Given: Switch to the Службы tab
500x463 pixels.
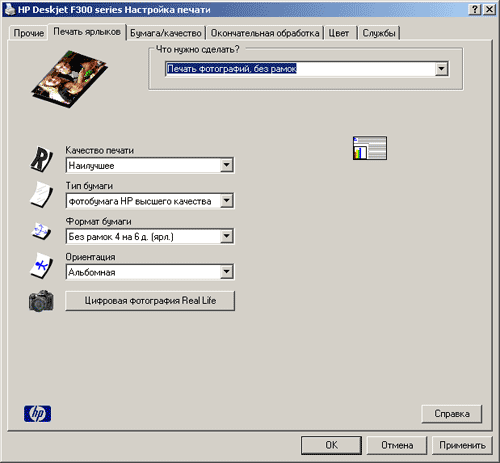Looking at the screenshot, I should (379, 33).
